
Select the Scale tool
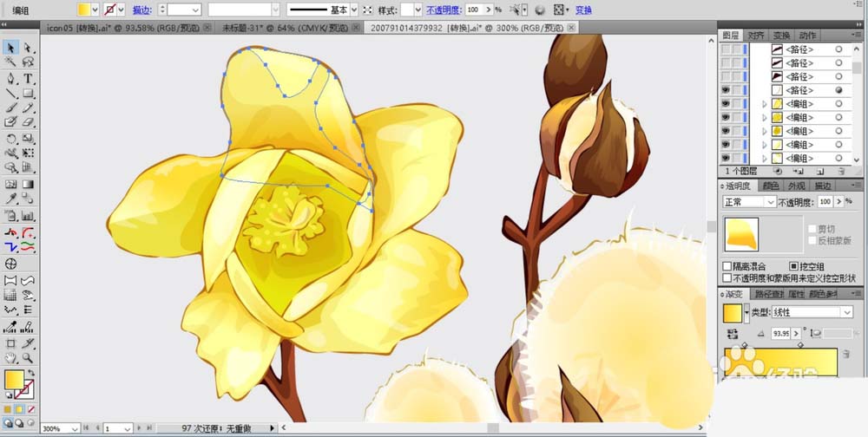(28, 138)
